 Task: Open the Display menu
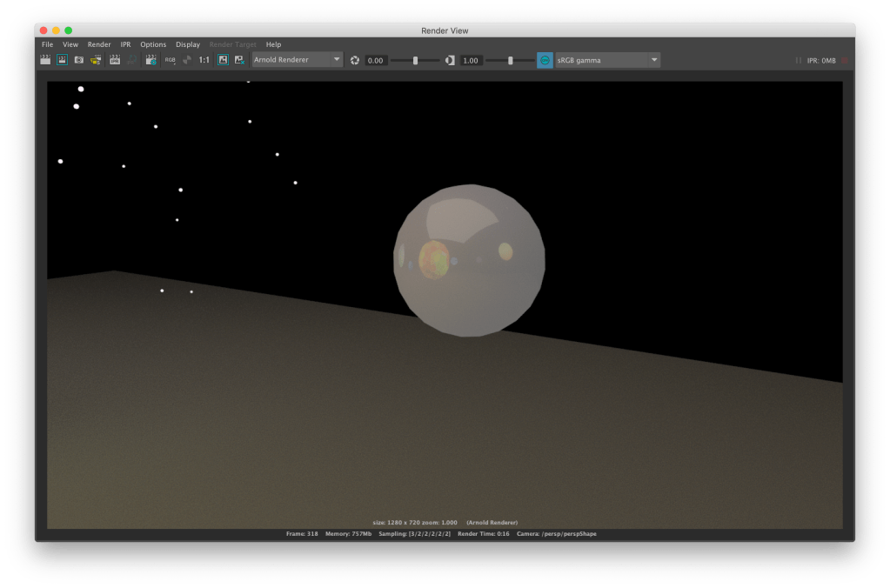[187, 44]
